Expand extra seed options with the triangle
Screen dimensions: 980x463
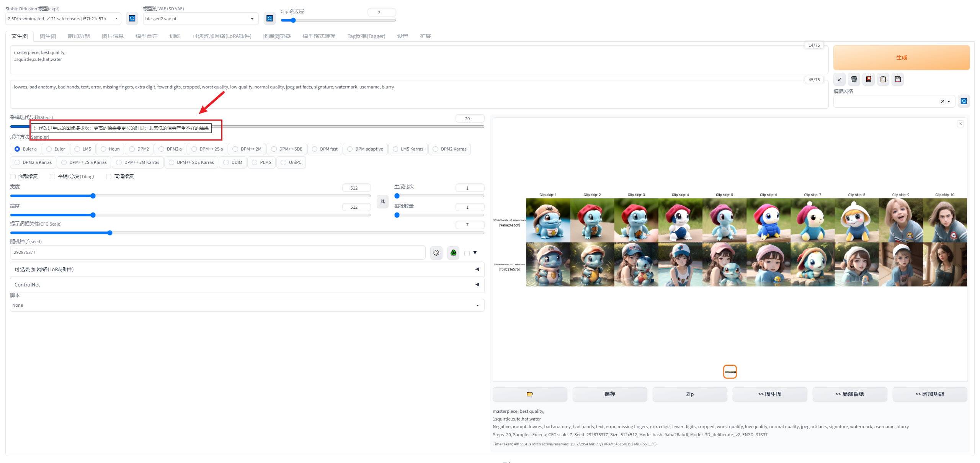point(475,253)
